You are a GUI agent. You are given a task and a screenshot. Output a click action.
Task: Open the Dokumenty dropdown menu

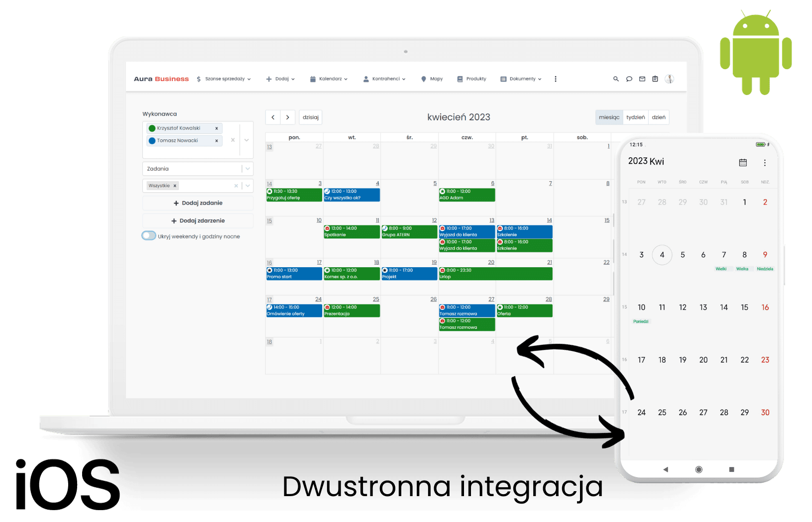[x=521, y=79]
